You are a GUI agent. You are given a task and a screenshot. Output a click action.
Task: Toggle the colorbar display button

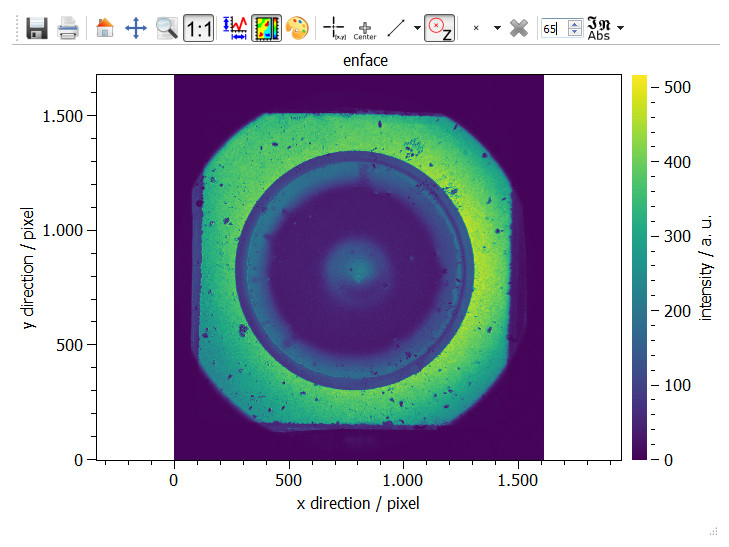point(266,28)
